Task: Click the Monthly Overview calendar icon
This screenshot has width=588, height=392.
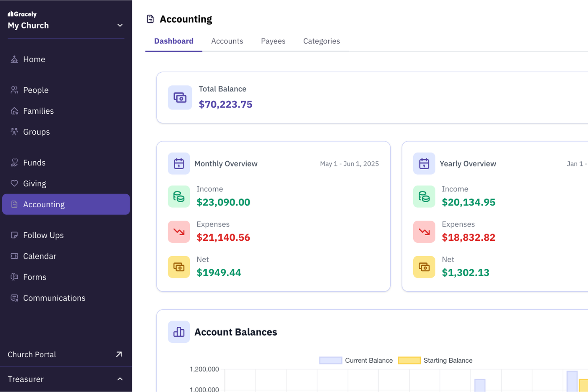Action: pyautogui.click(x=179, y=164)
